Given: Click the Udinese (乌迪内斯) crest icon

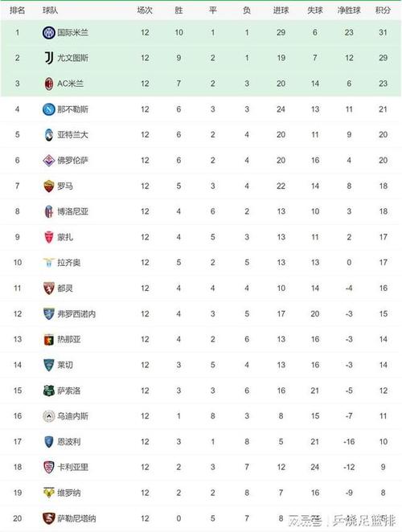Looking at the screenshot, I should (x=49, y=416).
